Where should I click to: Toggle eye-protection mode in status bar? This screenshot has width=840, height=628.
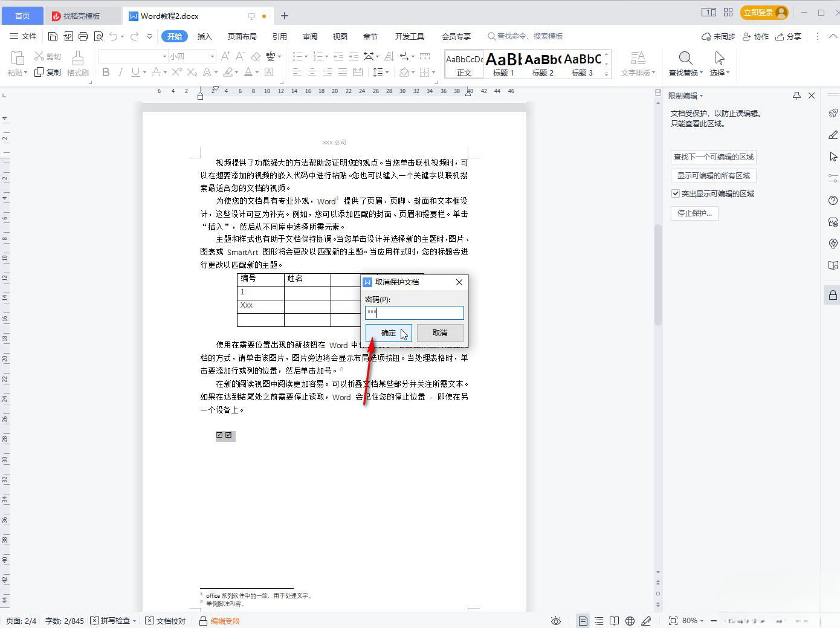pos(556,621)
